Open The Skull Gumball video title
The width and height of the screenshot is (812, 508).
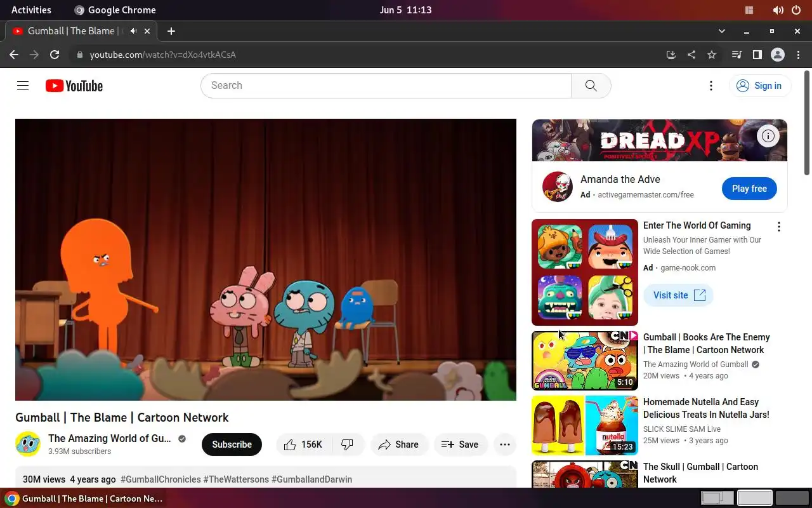(700, 473)
